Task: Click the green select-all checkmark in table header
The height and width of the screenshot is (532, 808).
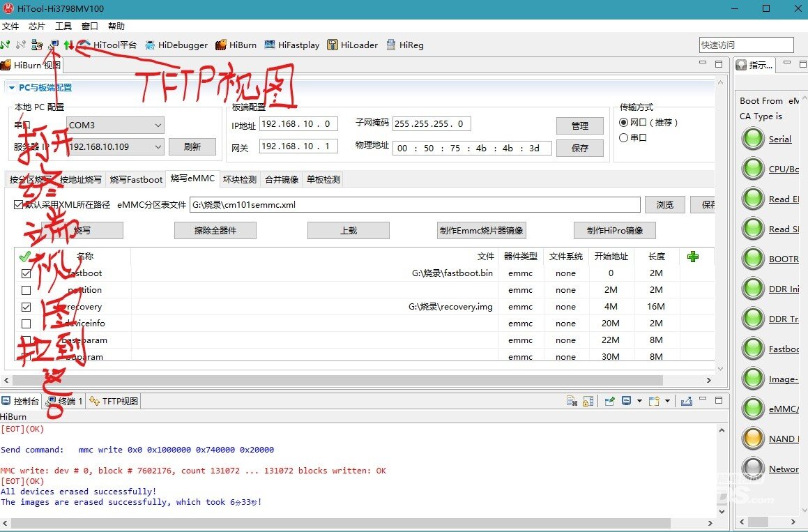Action: [x=24, y=256]
